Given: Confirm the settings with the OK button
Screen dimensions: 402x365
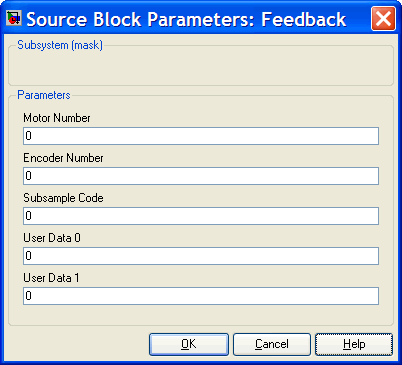Looking at the screenshot, I should (x=189, y=344).
